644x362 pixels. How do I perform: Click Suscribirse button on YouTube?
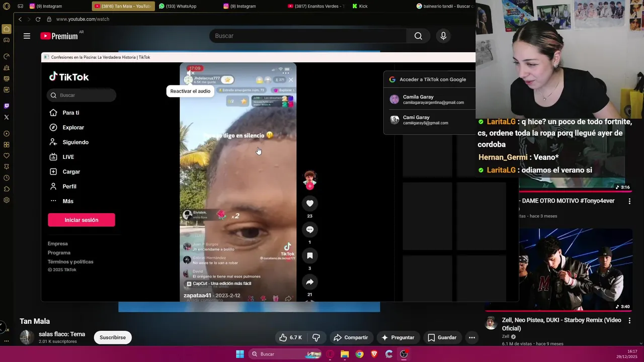point(113,337)
